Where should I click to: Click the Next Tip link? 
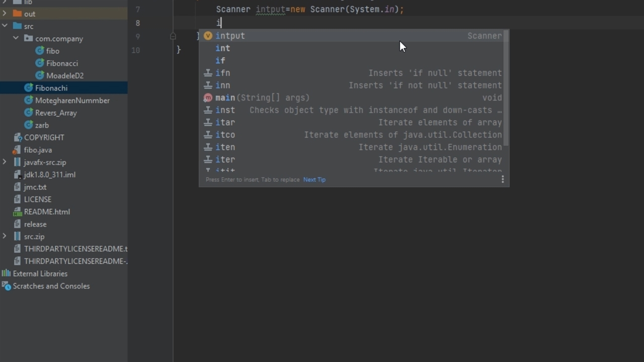pos(314,179)
